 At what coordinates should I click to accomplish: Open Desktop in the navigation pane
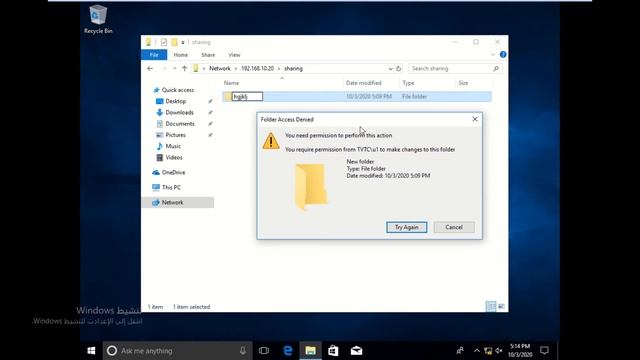(176, 101)
